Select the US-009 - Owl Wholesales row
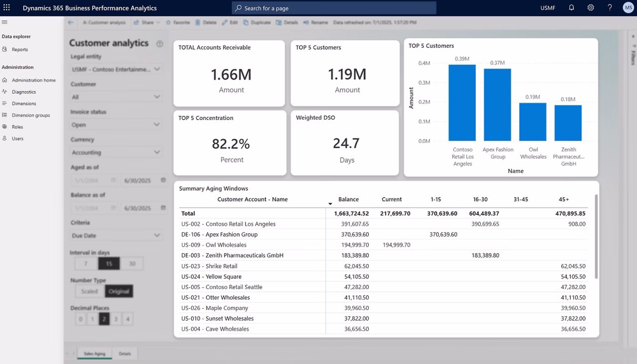 (383, 245)
